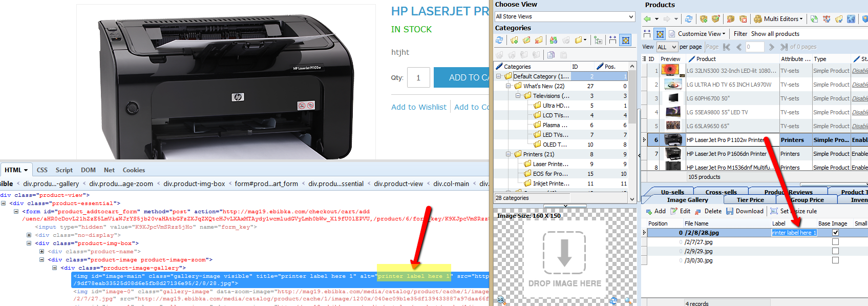Edit the Label cell of /2/8/28.jpg
This screenshot has width=868, height=306.
[794, 233]
